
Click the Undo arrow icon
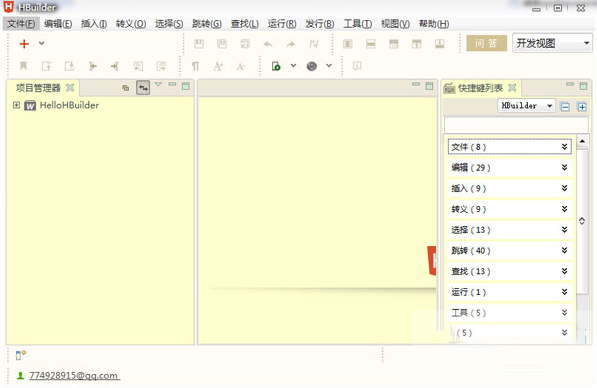pos(268,44)
